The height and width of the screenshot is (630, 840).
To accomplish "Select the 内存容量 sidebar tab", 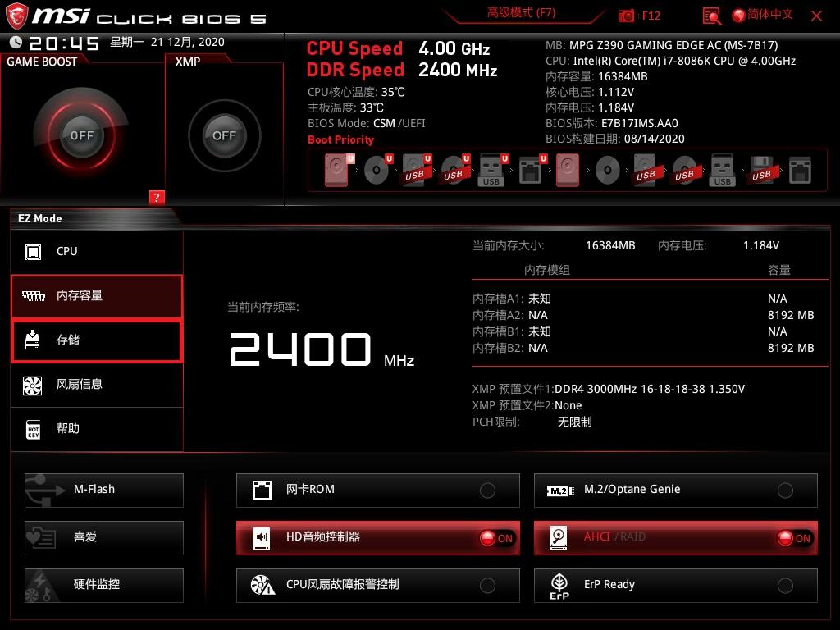I will pos(97,296).
